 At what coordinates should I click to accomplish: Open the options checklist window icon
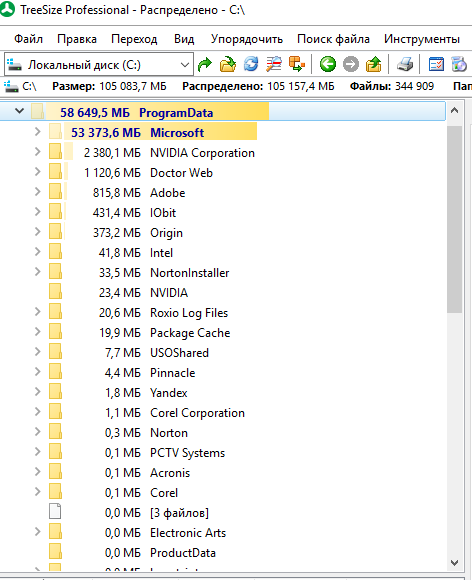coord(436,64)
